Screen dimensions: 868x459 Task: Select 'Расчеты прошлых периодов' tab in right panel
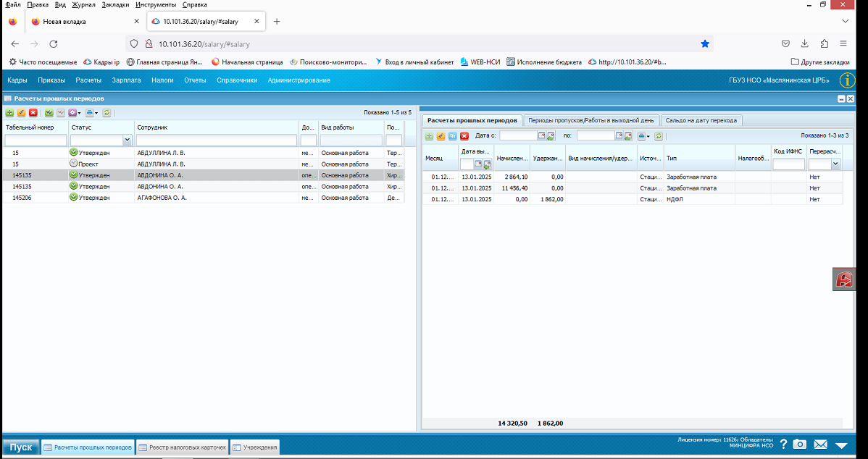(x=472, y=120)
